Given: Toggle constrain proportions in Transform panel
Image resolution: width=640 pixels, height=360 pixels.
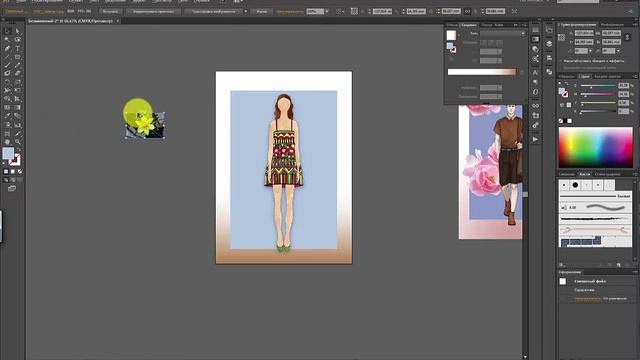Looking at the screenshot, I should (x=628, y=38).
